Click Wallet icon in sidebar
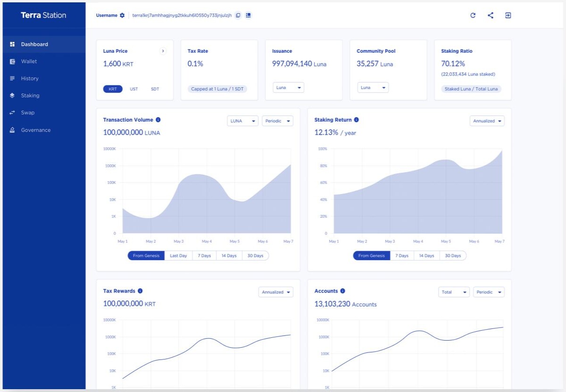The height and width of the screenshot is (392, 566). click(x=13, y=61)
